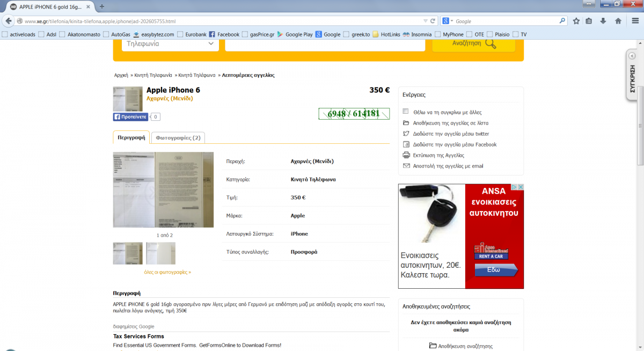The image size is (644, 351).
Task: Switch to the Περιγραφή tab
Action: pyautogui.click(x=131, y=137)
